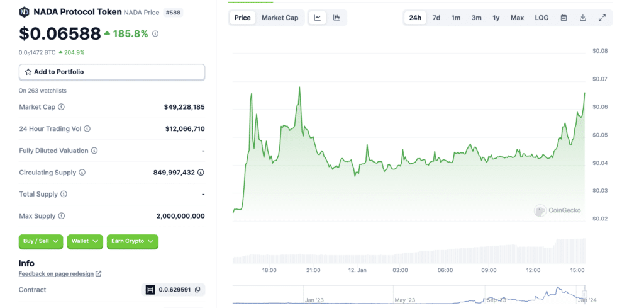Click the Info section heading
Image resolution: width=644 pixels, height=308 pixels.
coord(26,263)
